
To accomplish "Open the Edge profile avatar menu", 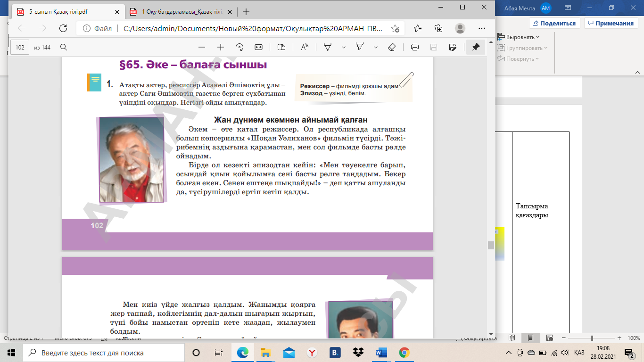I will point(460,28).
